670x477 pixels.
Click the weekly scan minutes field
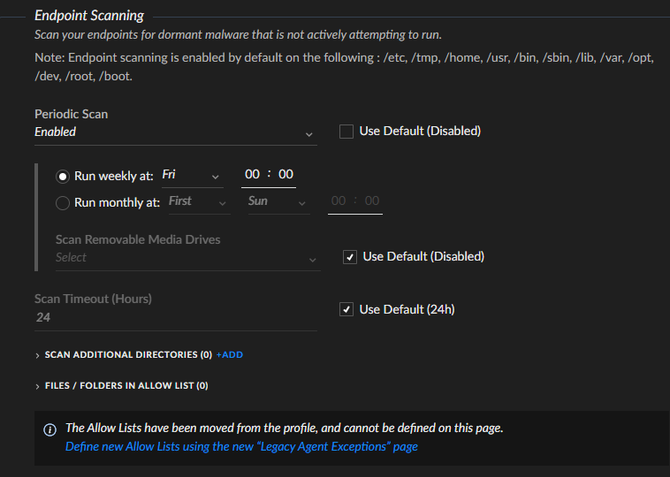pos(286,175)
